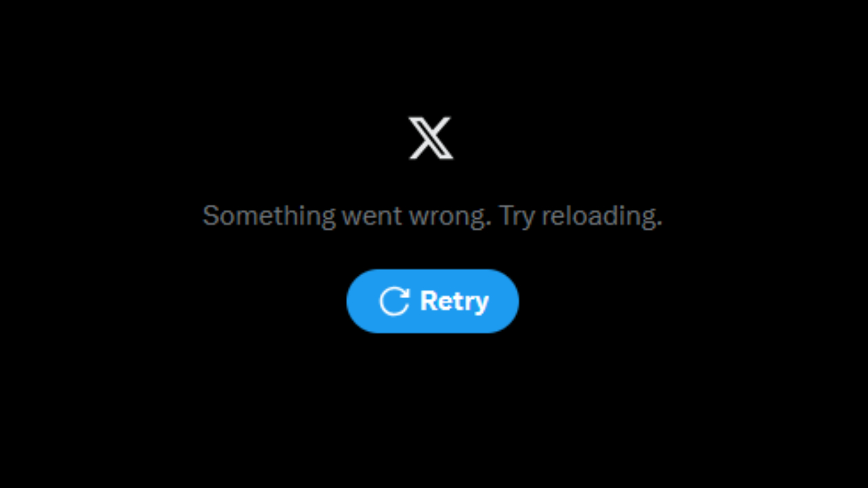Click the 'Something went wrong' message
The height and width of the screenshot is (488, 868).
(x=346, y=216)
